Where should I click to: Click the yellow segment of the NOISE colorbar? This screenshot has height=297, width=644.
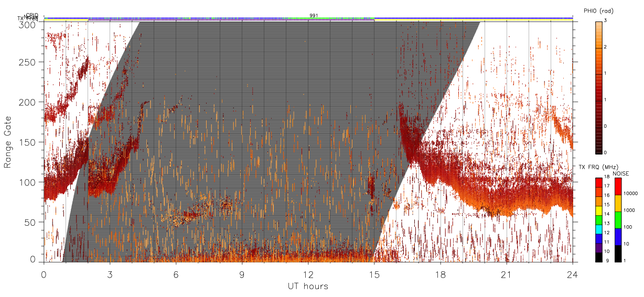[x=618, y=203]
